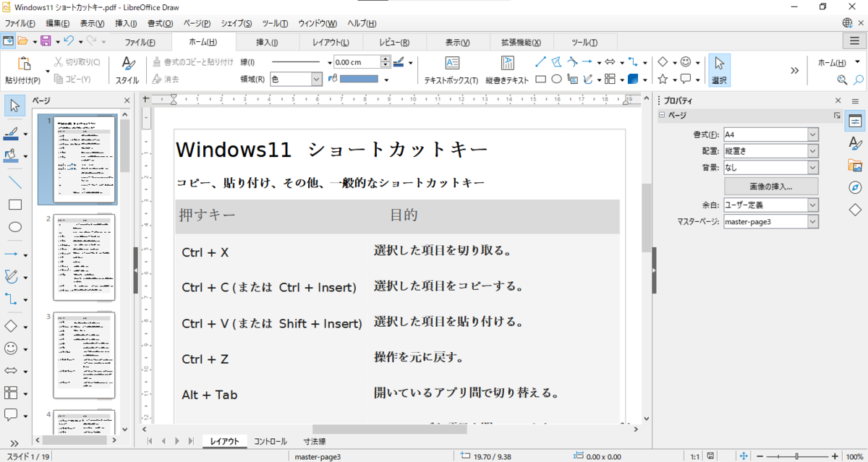This screenshot has height=462, width=868.
Task: Insert 縦書きテキスト vertical text
Action: click(x=507, y=71)
